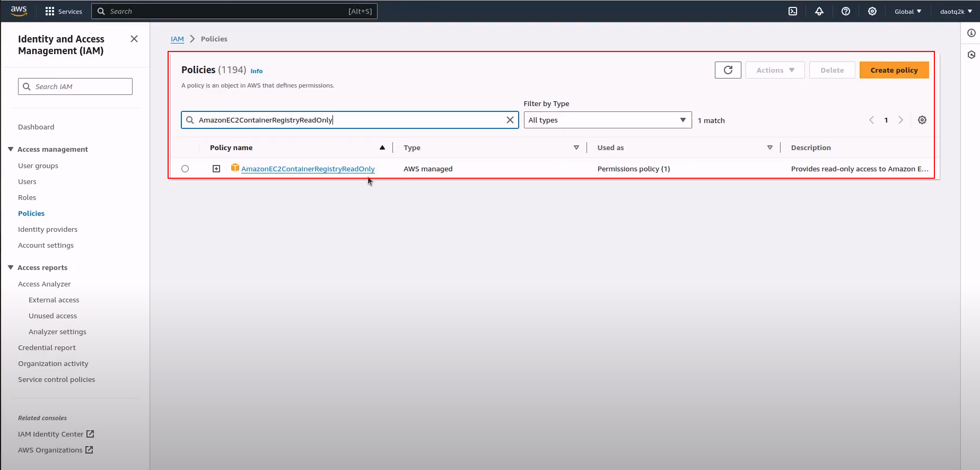
Task: Open the daotq2k account menu
Action: coord(956,11)
